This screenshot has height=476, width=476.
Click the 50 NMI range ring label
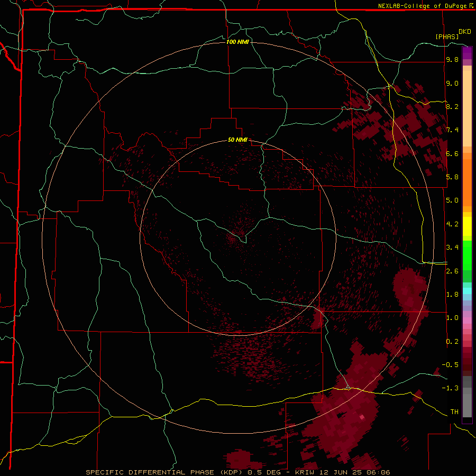237,140
